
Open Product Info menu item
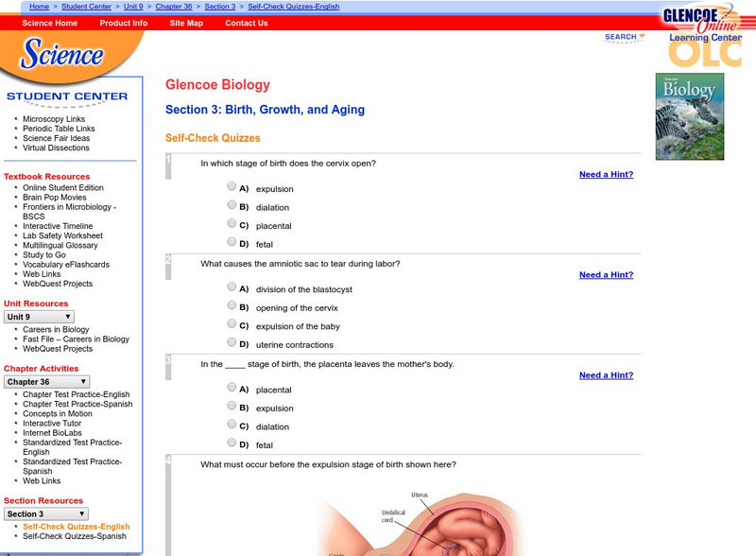124,23
